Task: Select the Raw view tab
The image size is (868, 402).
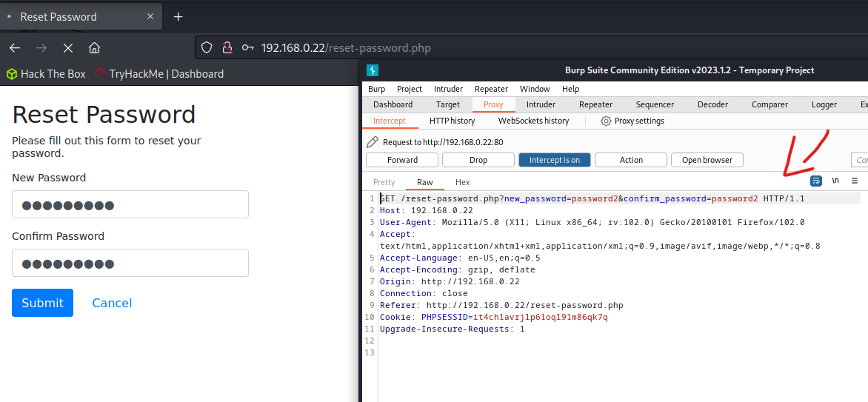Action: tap(425, 182)
